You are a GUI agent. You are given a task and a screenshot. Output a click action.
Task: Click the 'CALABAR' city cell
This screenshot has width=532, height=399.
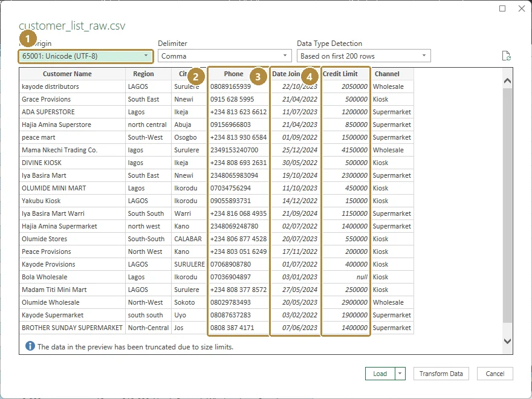click(x=189, y=239)
